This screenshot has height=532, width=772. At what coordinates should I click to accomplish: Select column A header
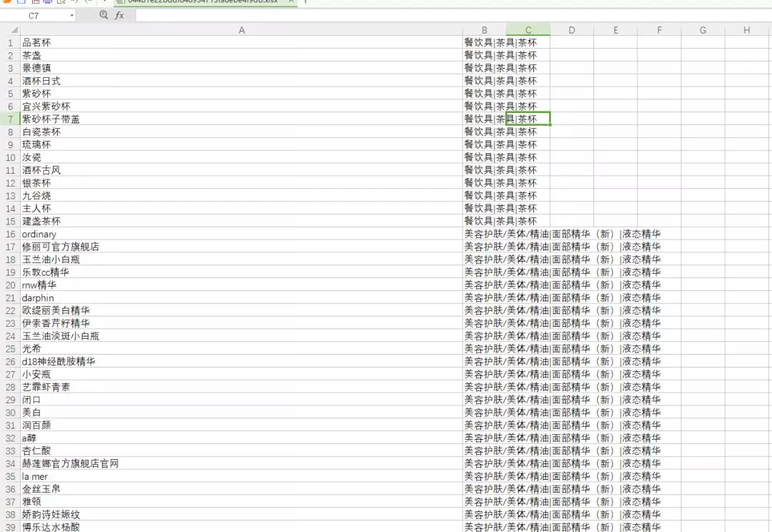pyautogui.click(x=242, y=30)
